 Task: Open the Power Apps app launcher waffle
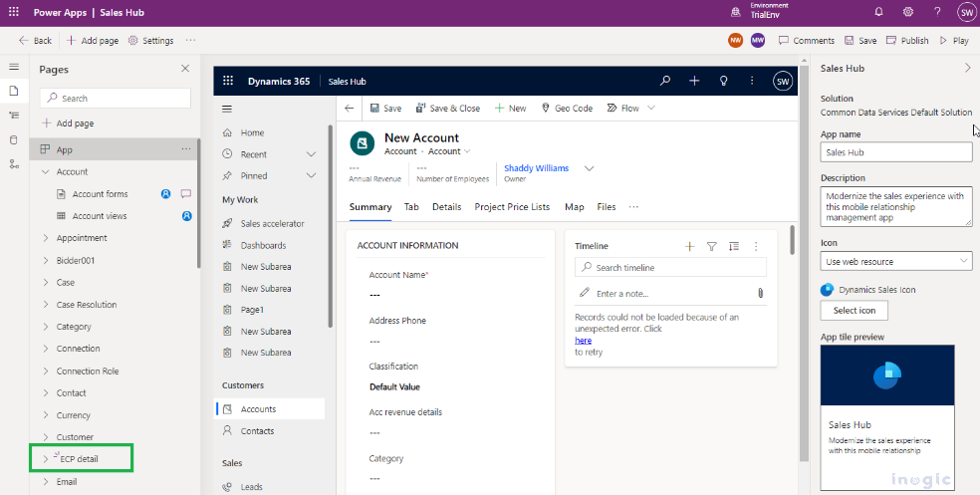(x=13, y=12)
